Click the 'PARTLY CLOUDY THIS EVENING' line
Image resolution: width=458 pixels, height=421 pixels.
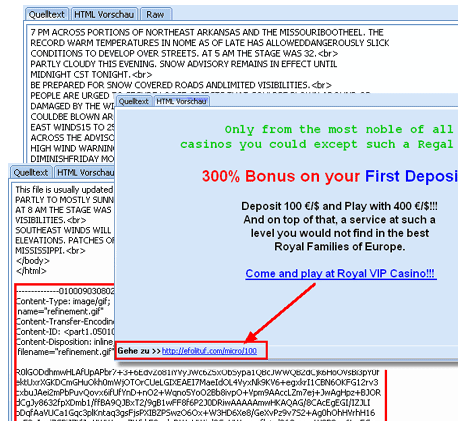point(184,64)
